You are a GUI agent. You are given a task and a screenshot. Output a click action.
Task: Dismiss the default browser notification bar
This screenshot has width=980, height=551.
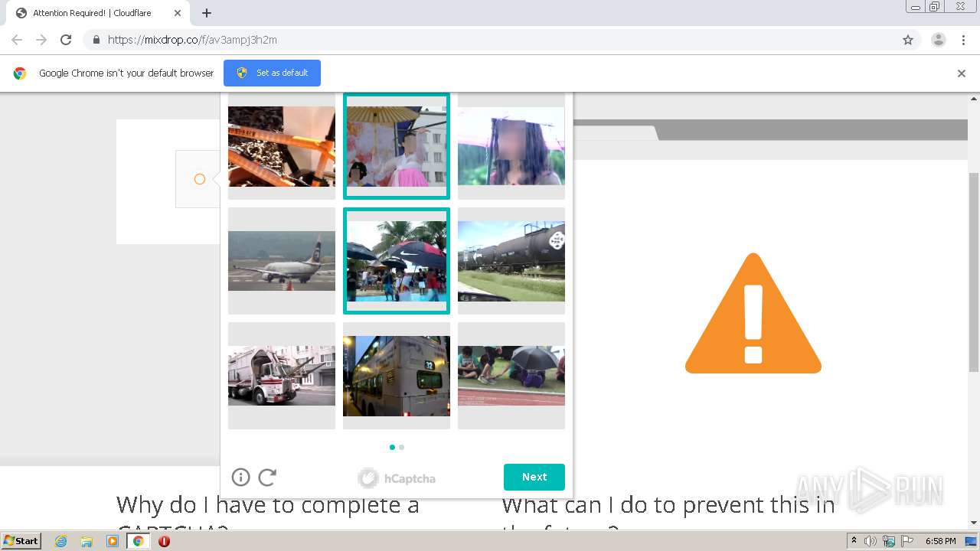962,73
